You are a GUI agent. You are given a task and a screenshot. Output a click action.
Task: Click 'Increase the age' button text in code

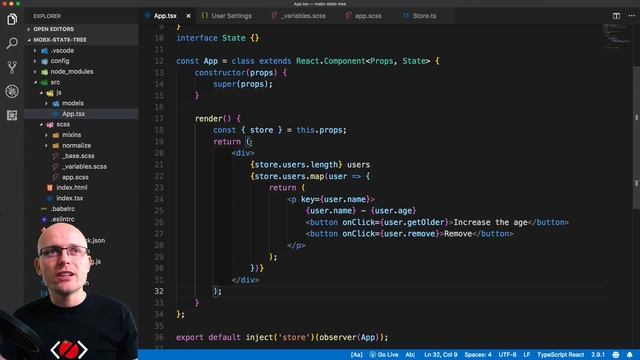491,222
